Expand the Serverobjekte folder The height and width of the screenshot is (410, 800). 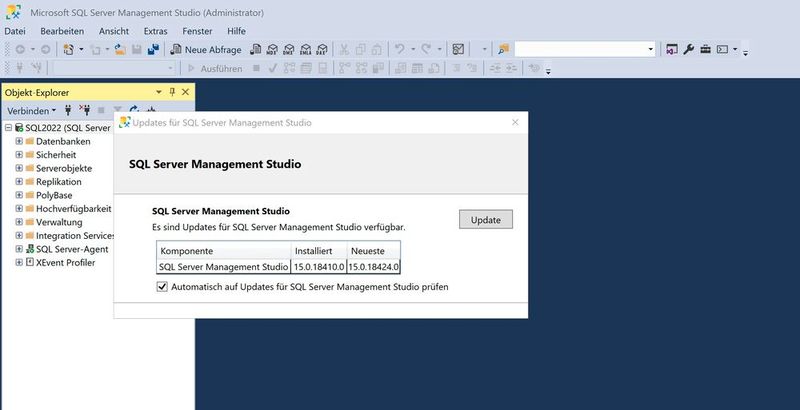pos(19,168)
